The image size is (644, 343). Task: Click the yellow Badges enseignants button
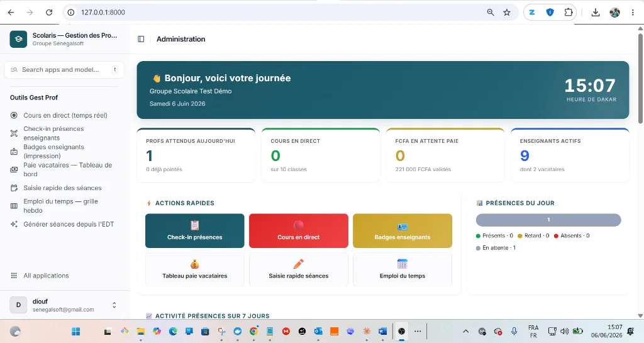pyautogui.click(x=402, y=230)
